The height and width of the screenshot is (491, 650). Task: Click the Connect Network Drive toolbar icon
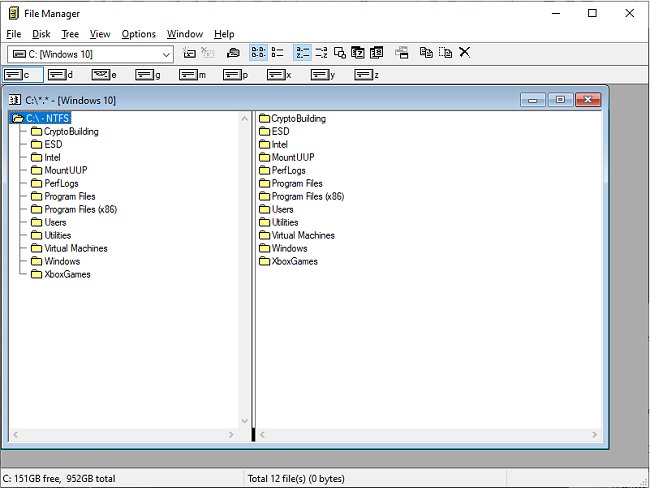pos(190,53)
